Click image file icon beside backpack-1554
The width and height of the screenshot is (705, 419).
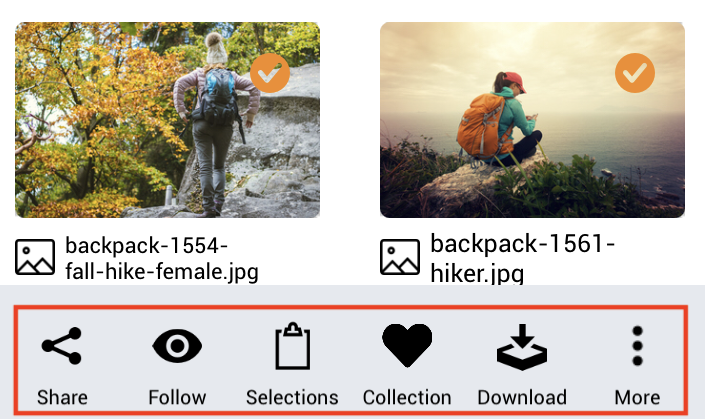click(x=35, y=257)
